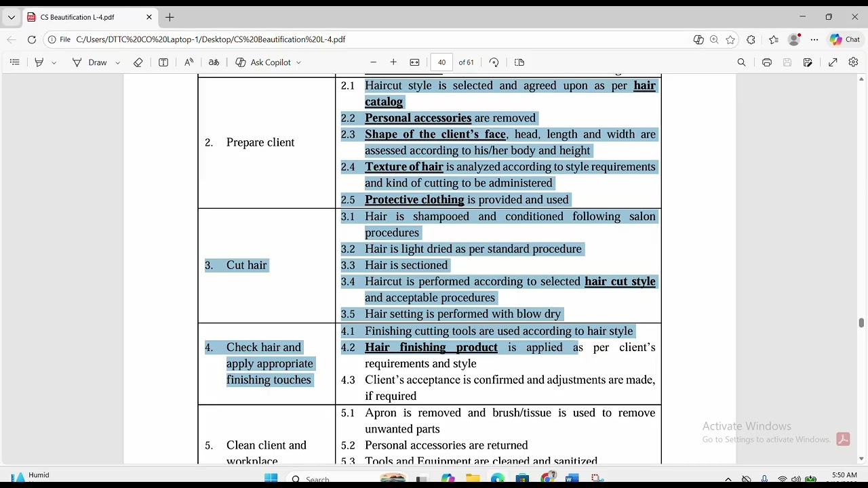
Task: Open the Draw tool options dropdown
Action: 117,62
